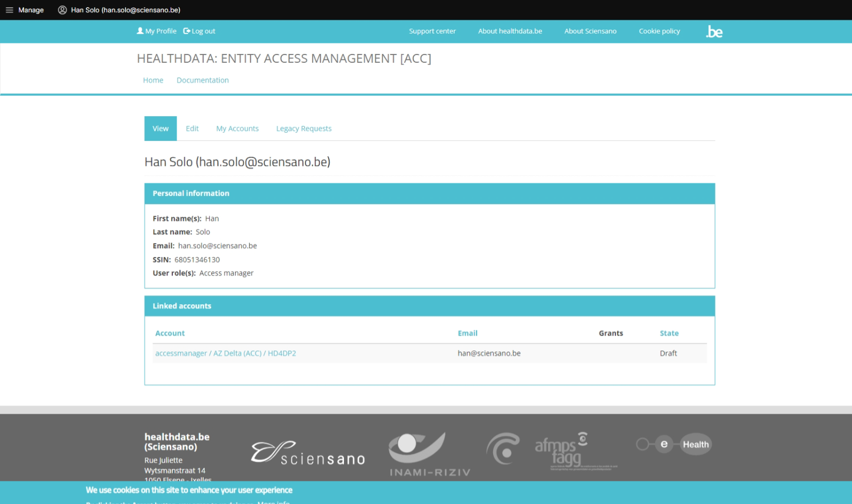Click the eHealth logo in footer
Image resolution: width=852 pixels, height=504 pixels.
(x=674, y=445)
